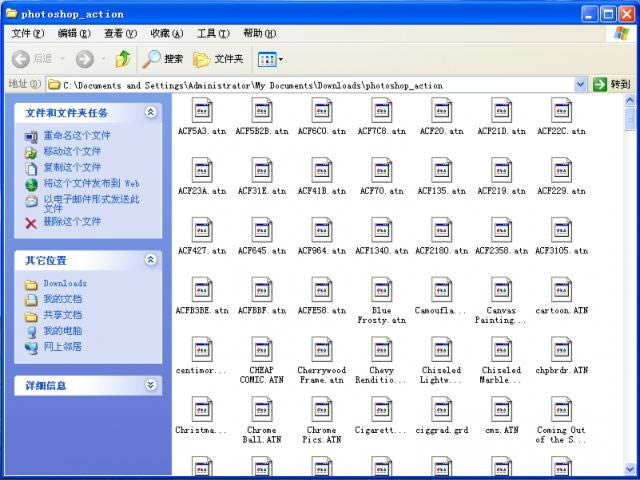Click Rename this file (重命名这个文件) link

pyautogui.click(x=77, y=136)
